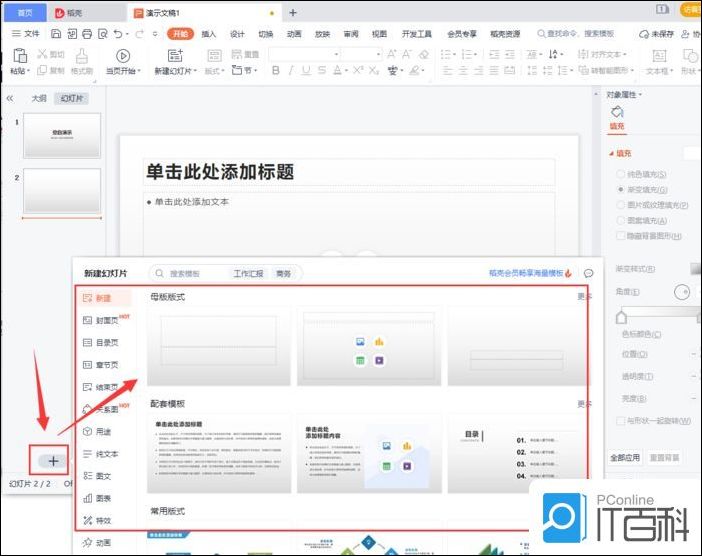The height and width of the screenshot is (556, 702).
Task: Click the 全部应用 button
Action: tap(625, 458)
